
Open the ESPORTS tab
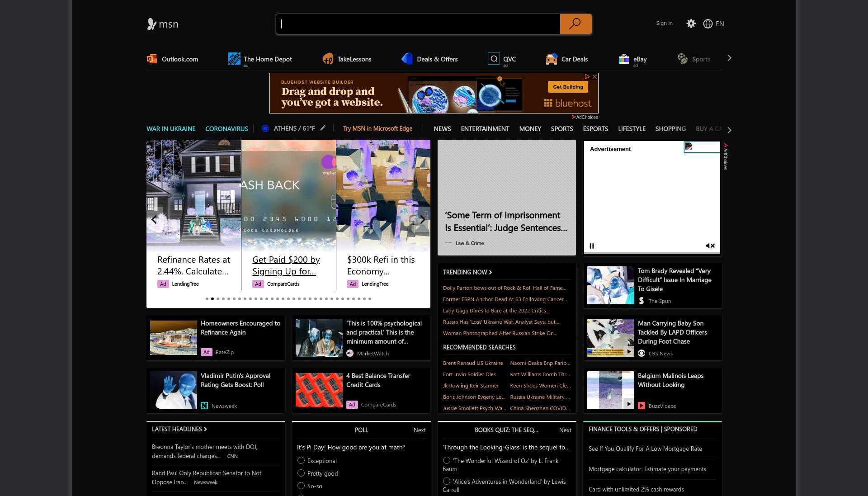click(x=595, y=129)
